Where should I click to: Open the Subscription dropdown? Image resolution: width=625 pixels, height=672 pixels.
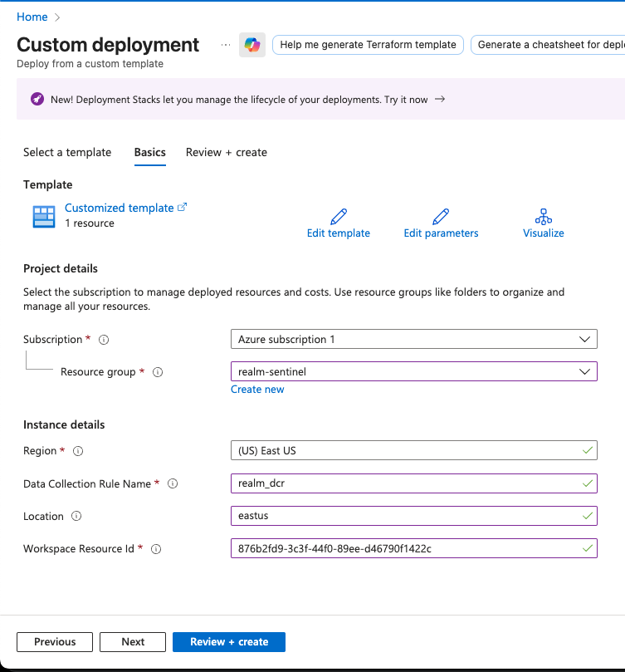click(413, 339)
